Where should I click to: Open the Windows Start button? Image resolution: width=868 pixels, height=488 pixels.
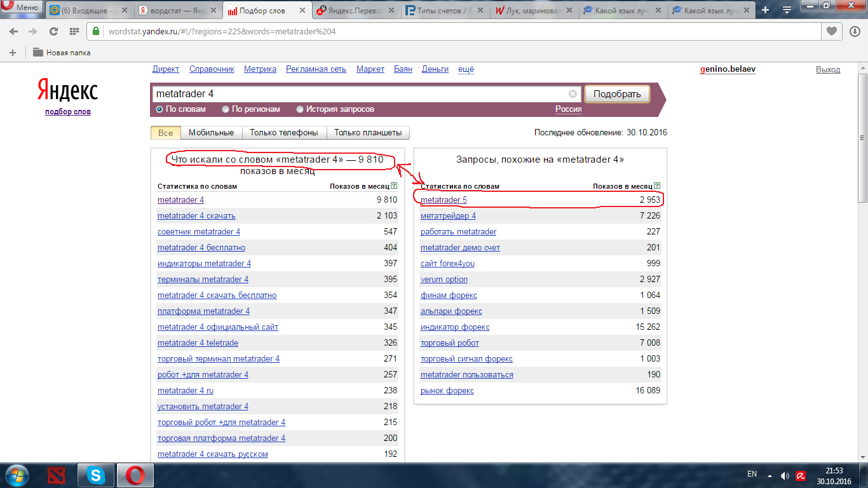(17, 475)
